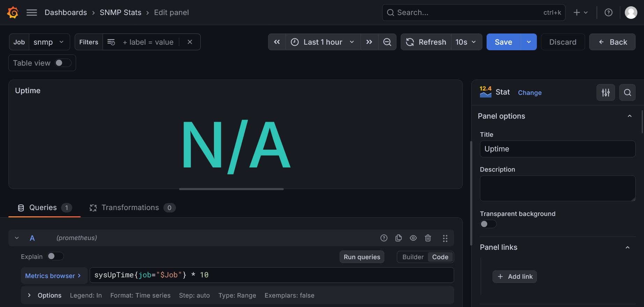644x307 pixels.
Task: Grab the query A drag handle
Action: [445, 238]
